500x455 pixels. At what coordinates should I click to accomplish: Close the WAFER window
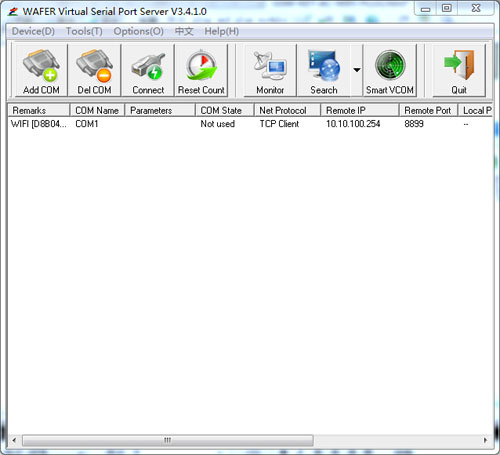click(476, 8)
